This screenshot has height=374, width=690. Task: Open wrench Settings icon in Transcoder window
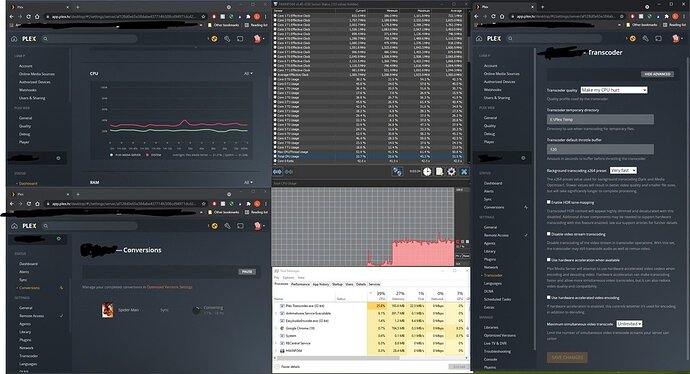pyautogui.click(x=646, y=39)
